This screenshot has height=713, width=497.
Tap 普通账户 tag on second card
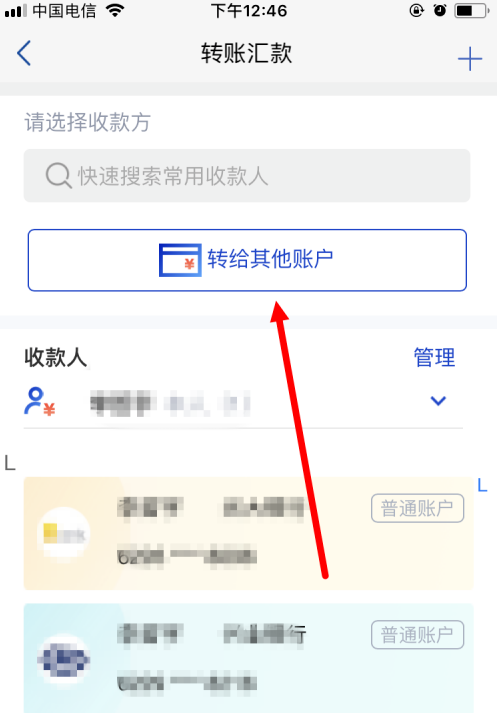[417, 634]
